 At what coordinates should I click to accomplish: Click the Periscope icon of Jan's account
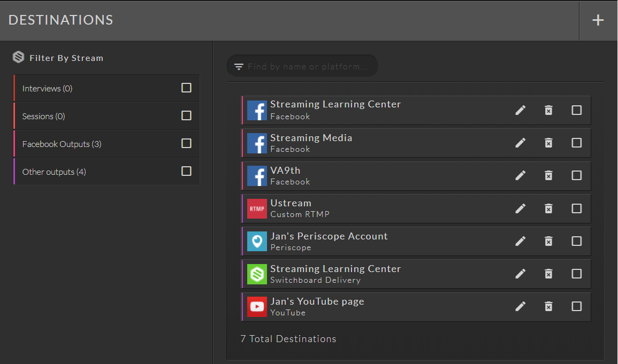pyautogui.click(x=257, y=241)
